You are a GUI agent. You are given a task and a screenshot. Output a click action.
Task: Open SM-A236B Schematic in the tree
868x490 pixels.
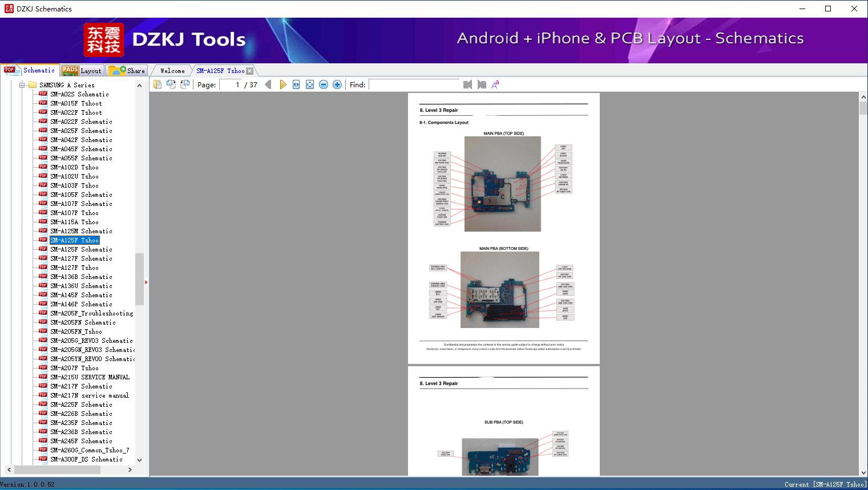coord(81,432)
